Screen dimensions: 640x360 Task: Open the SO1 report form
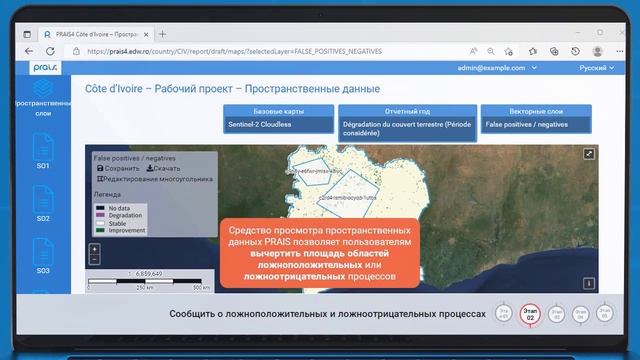point(43,151)
